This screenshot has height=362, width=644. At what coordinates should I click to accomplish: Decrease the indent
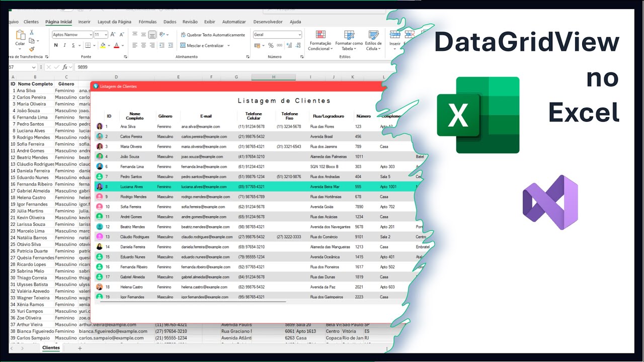[x=163, y=45]
